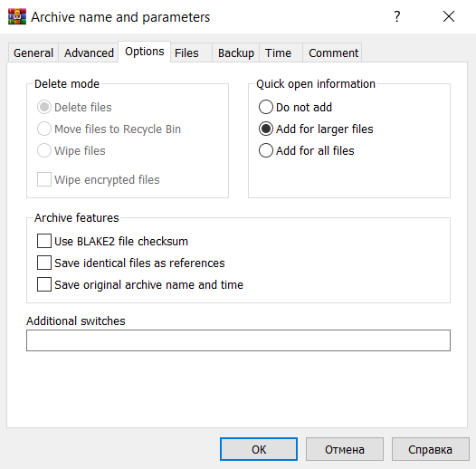Click the WinRAR icon in the title bar
The width and height of the screenshot is (476, 469).
pos(17,16)
